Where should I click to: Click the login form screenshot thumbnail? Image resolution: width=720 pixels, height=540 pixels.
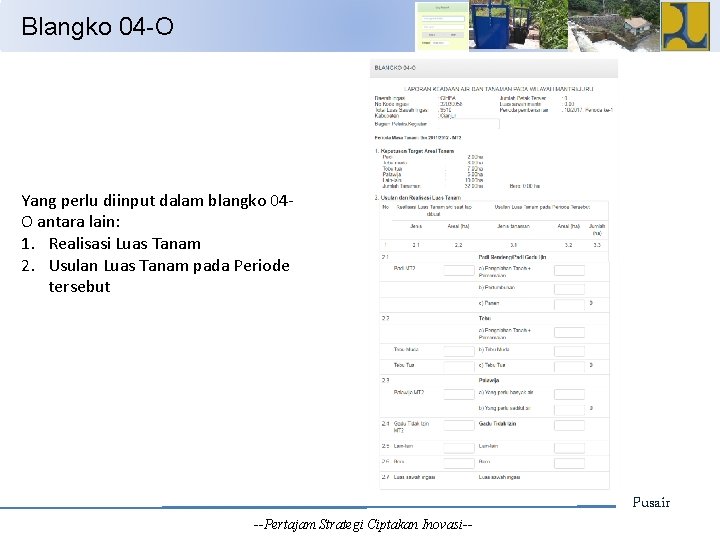click(x=442, y=26)
